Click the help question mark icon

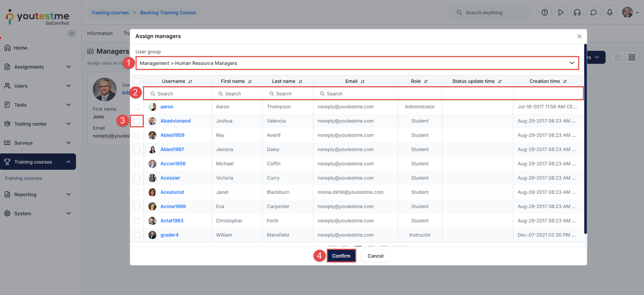(x=545, y=12)
